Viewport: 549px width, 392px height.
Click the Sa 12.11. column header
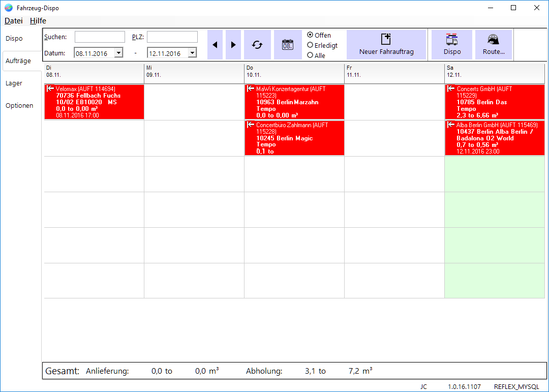click(495, 73)
